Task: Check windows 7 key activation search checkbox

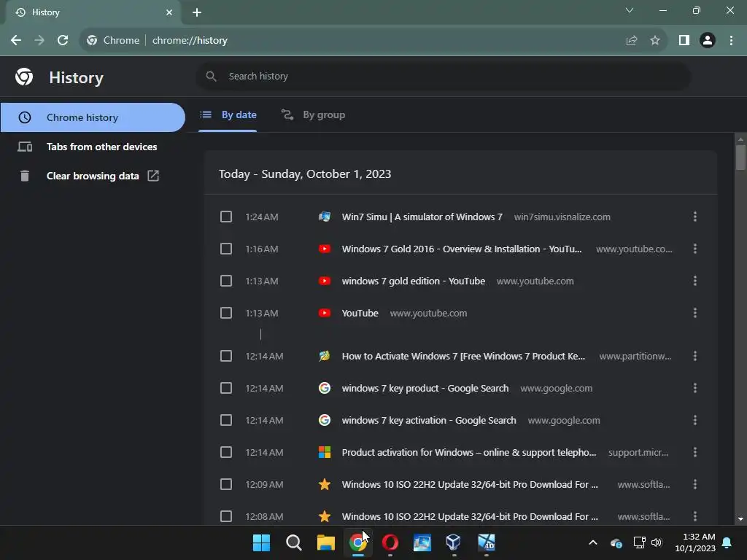Action: point(226,420)
